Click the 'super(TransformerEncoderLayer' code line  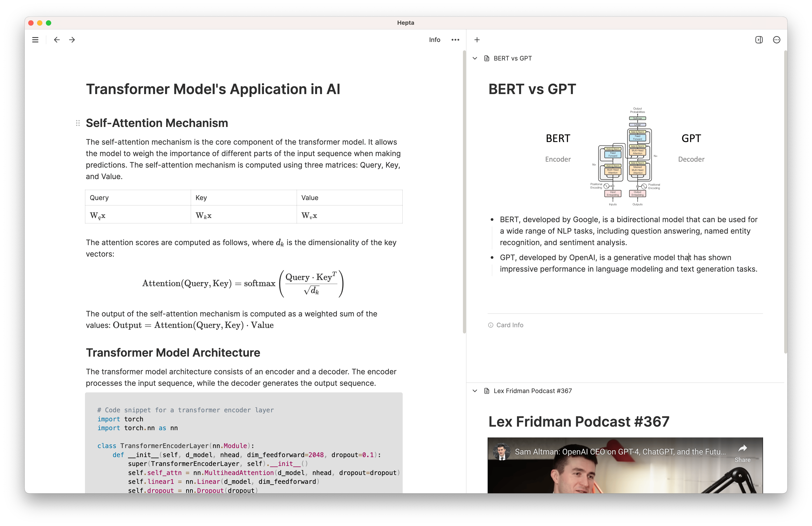(218, 464)
